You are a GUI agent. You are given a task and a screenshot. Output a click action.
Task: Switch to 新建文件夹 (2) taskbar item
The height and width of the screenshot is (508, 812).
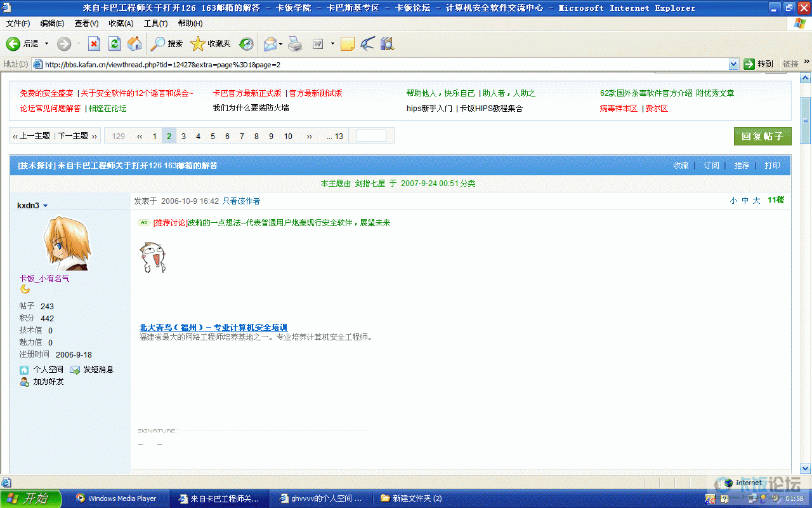424,498
